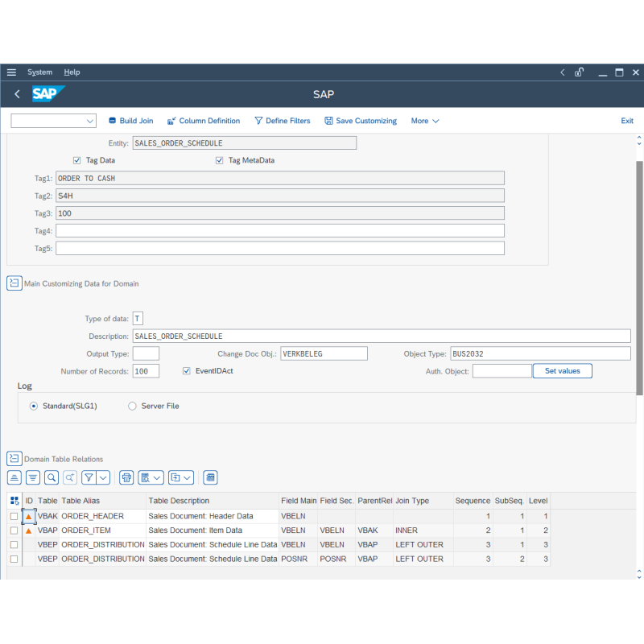
Task: Click the Output Type input field
Action: tap(146, 353)
